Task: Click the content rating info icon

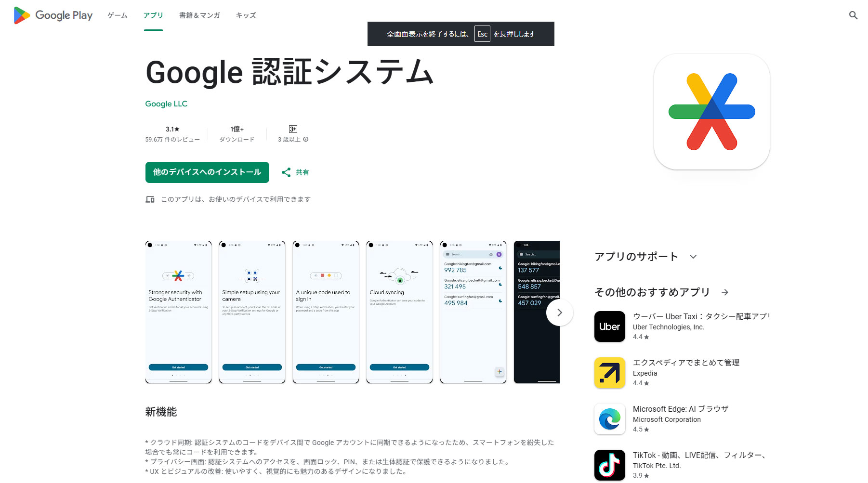Action: pos(306,140)
